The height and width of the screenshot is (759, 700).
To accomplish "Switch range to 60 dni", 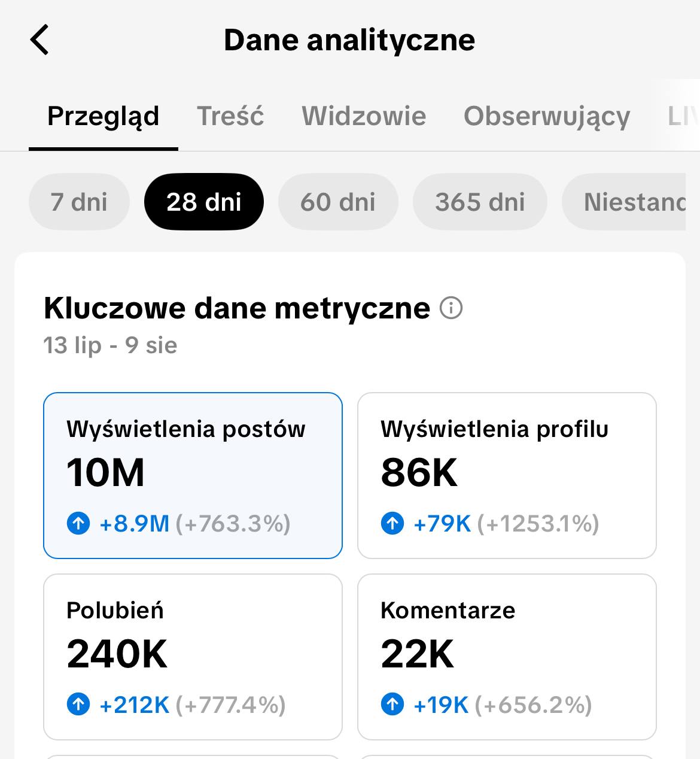I will pos(338,202).
